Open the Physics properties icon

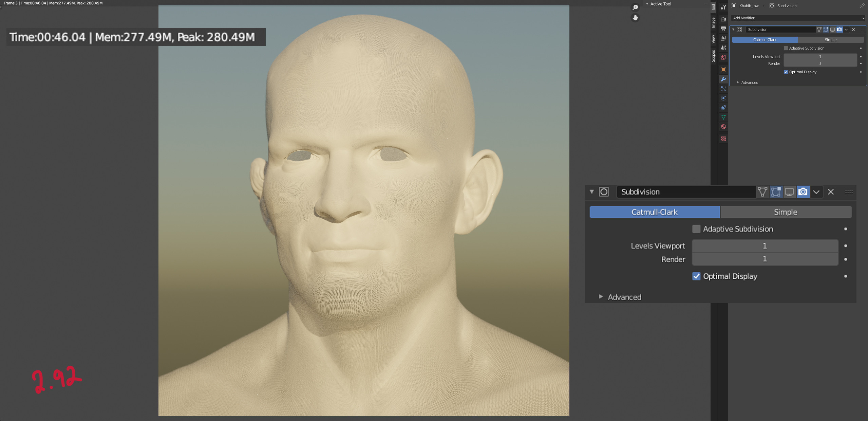(x=723, y=98)
